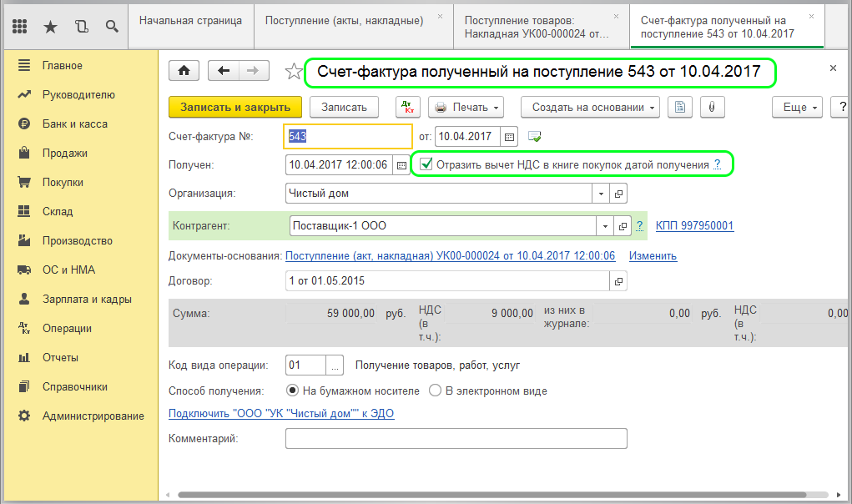852x504 pixels.
Task: Click the Записать и закрыть button
Action: (234, 107)
